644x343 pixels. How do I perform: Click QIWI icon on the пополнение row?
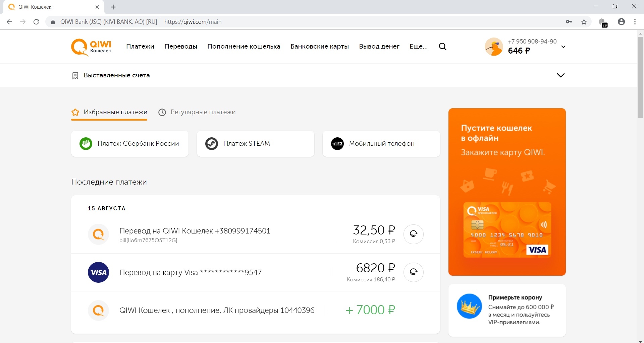coord(98,310)
